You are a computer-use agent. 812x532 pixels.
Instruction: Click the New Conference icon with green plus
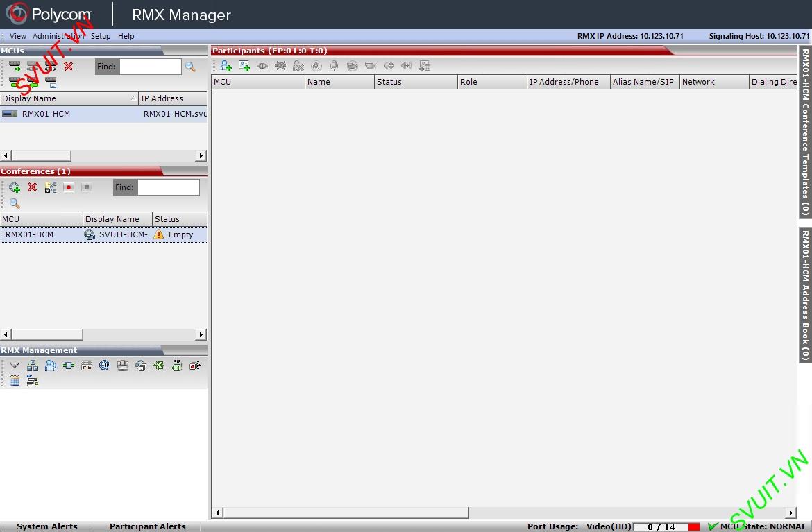[x=15, y=187]
